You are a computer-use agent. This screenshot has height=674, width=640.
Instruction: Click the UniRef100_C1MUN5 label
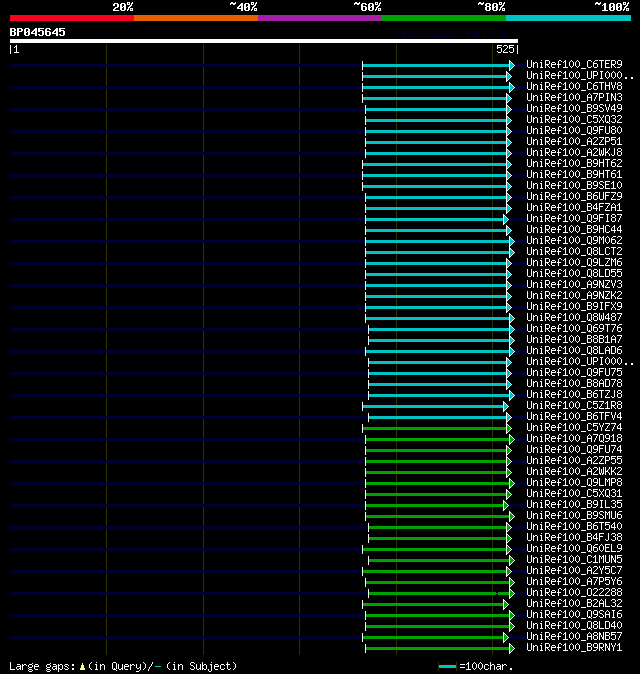click(574, 560)
